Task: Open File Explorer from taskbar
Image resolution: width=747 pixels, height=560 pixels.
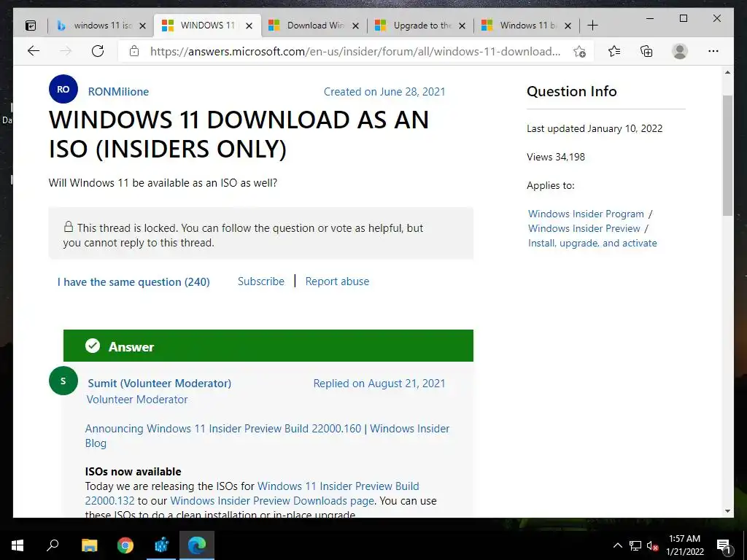Action: point(89,545)
